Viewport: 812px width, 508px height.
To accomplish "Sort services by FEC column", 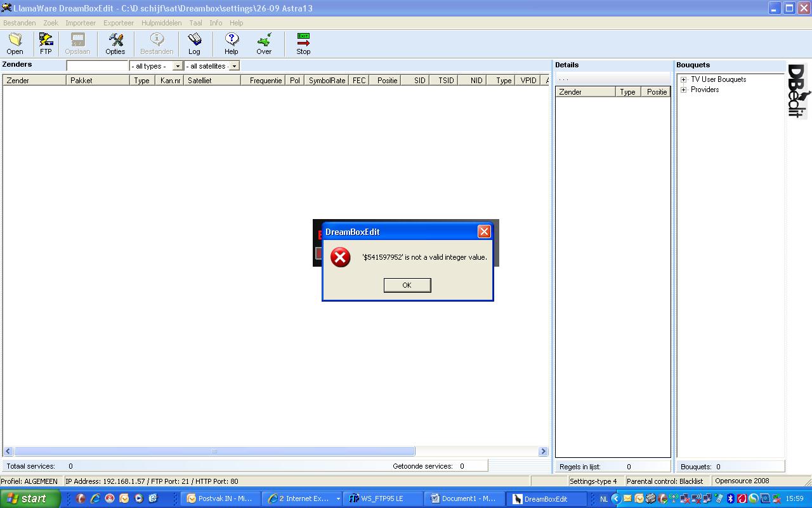I will pos(359,81).
